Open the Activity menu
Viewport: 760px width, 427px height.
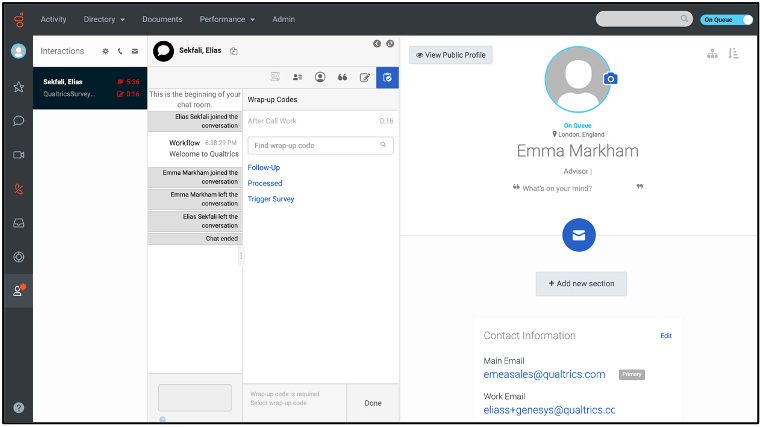point(53,19)
